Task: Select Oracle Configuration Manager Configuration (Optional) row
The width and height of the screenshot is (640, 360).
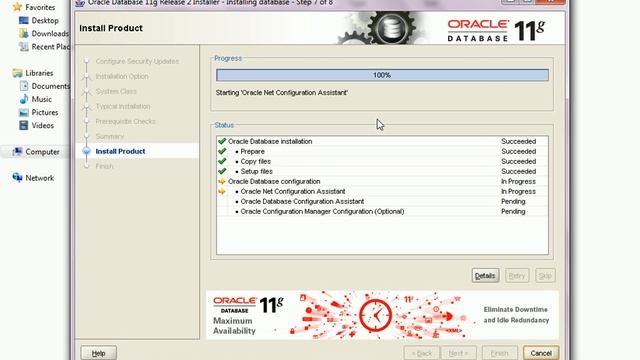Action: click(382, 211)
